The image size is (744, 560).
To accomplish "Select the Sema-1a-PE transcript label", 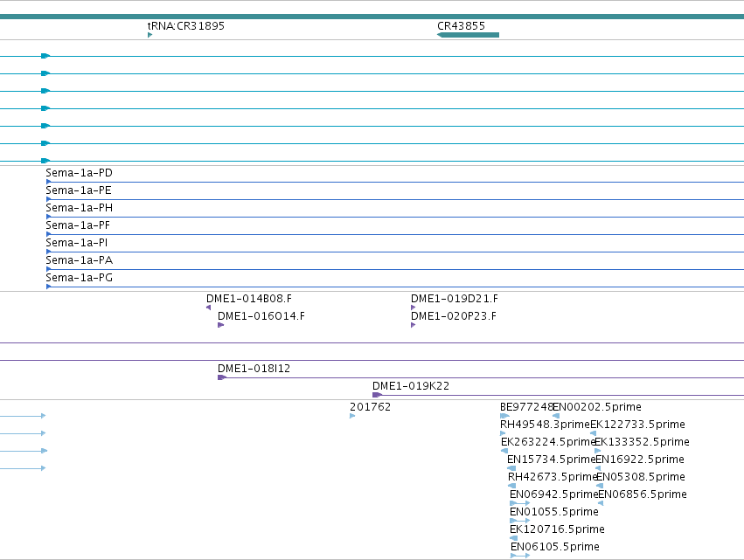I will click(x=79, y=190).
